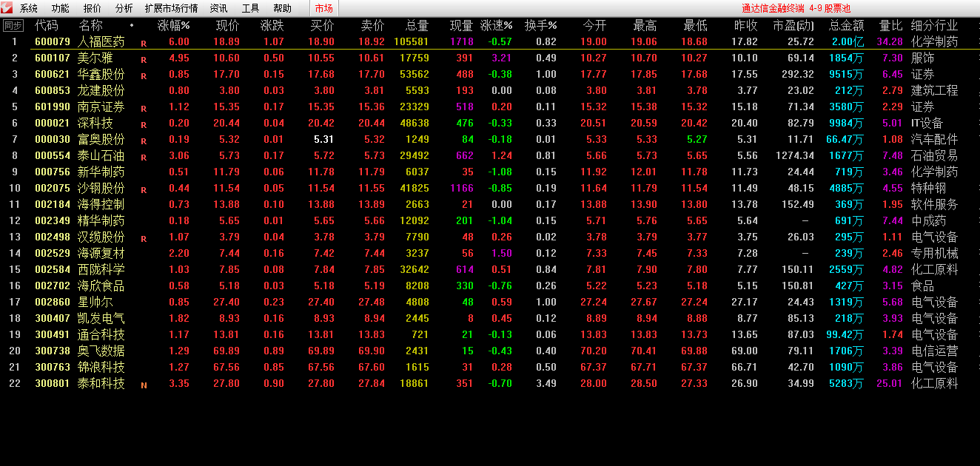This screenshot has height=466, width=980.
Task: Sort by 涨幅% column header
Action: [174, 26]
